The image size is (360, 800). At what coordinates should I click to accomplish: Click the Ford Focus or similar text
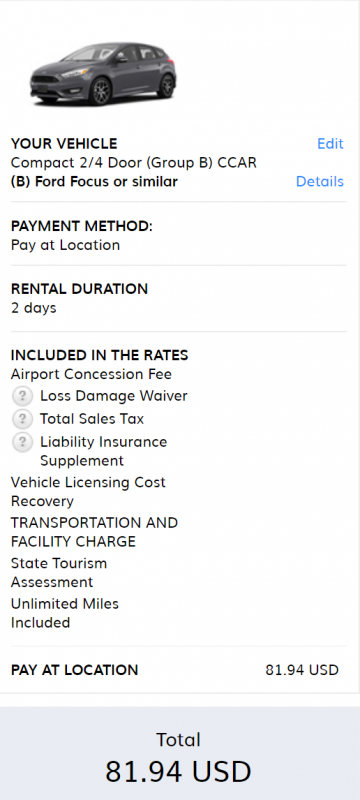point(94,182)
